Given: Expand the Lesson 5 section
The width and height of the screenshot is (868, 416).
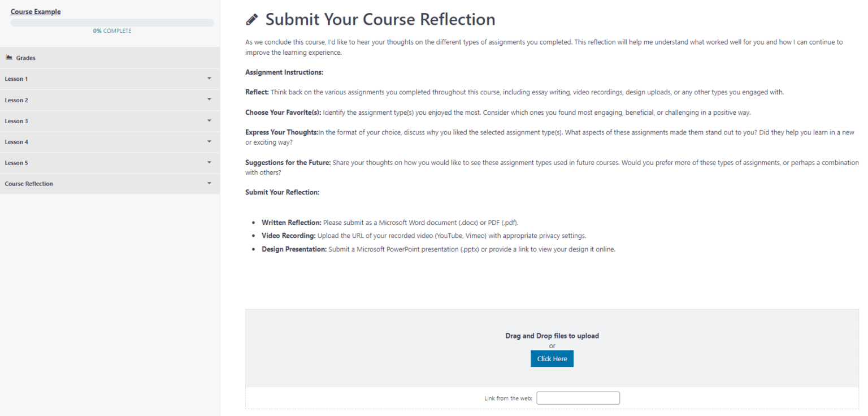Looking at the screenshot, I should coord(209,163).
